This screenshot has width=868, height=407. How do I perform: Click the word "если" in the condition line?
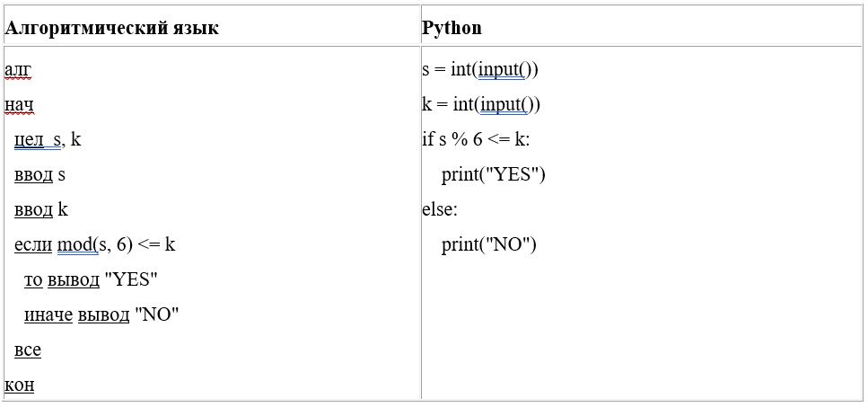[33, 245]
